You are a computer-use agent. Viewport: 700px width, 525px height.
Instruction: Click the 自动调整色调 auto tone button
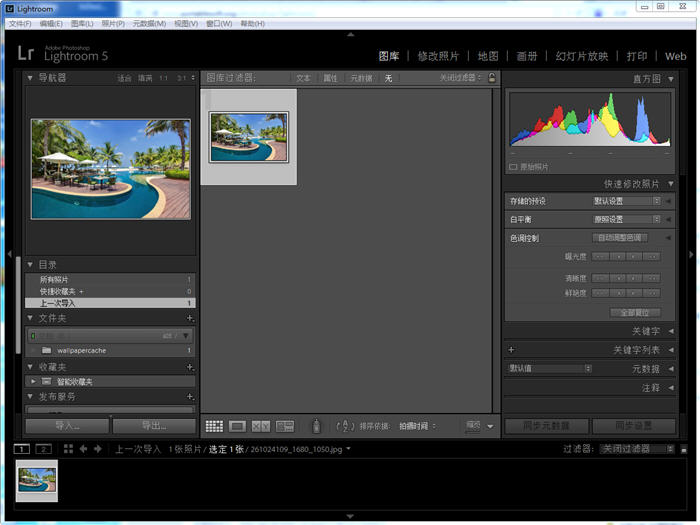pyautogui.click(x=620, y=238)
